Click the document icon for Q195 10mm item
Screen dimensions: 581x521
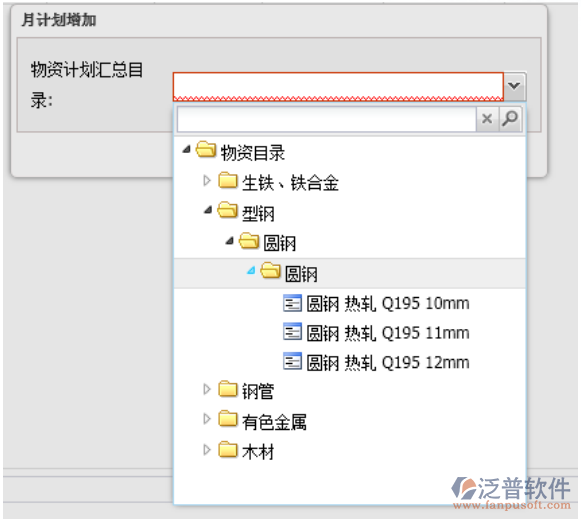point(292,303)
